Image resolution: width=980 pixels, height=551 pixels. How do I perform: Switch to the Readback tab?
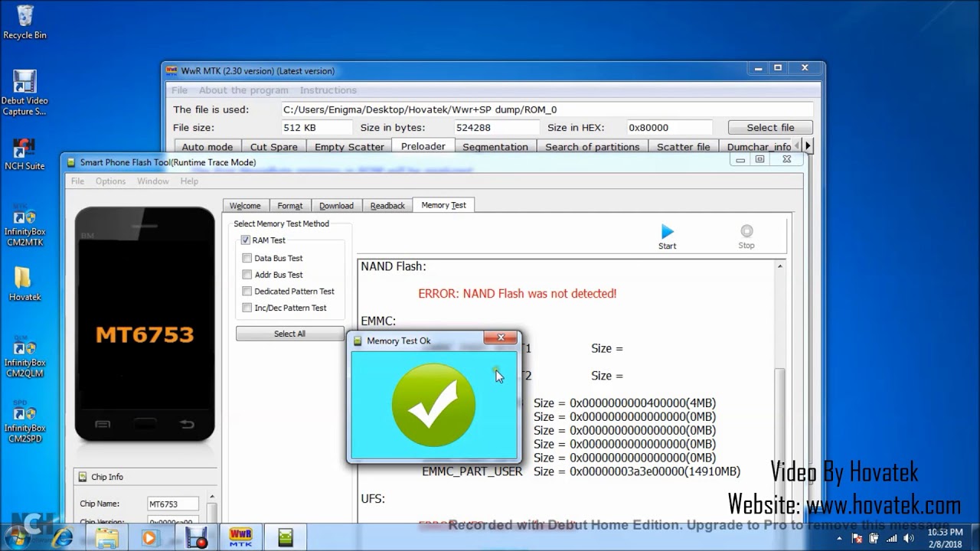click(x=387, y=206)
